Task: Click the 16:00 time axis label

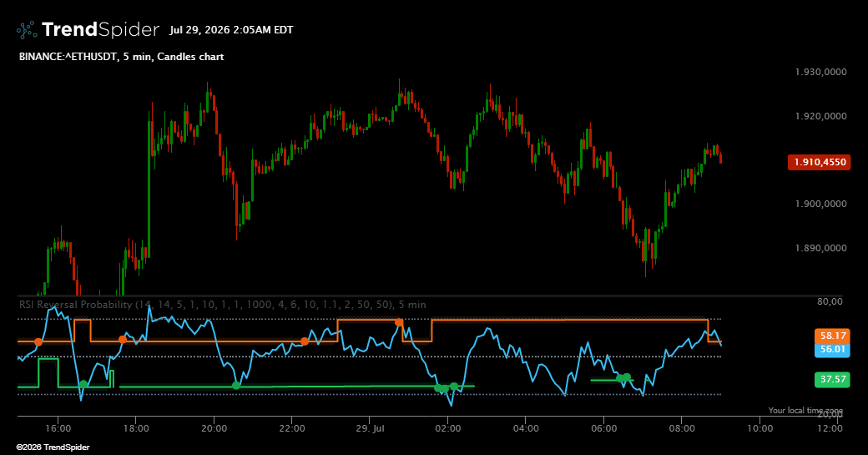Action: click(x=58, y=428)
